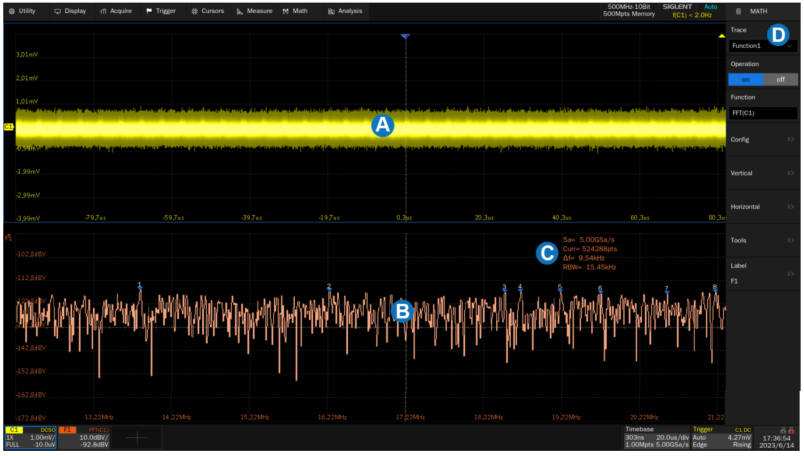Open the Tools submenu
This screenshot has height=456, width=804.
pyautogui.click(x=762, y=240)
